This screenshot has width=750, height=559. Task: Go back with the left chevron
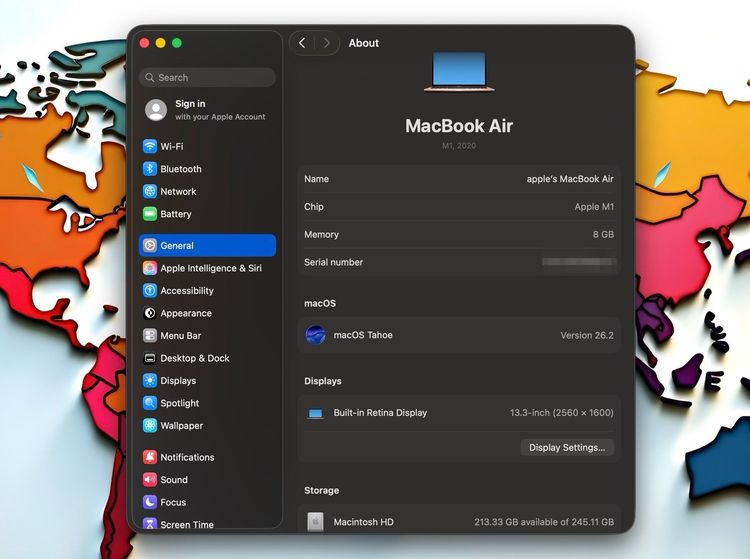(302, 43)
